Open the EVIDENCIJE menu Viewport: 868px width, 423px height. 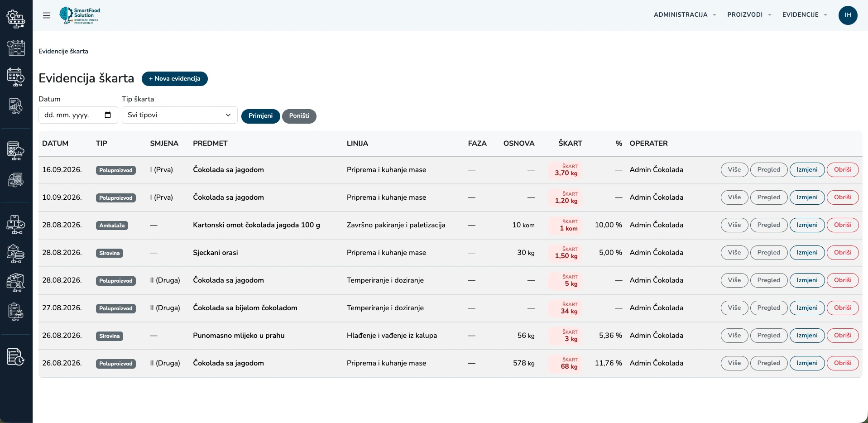pyautogui.click(x=805, y=15)
